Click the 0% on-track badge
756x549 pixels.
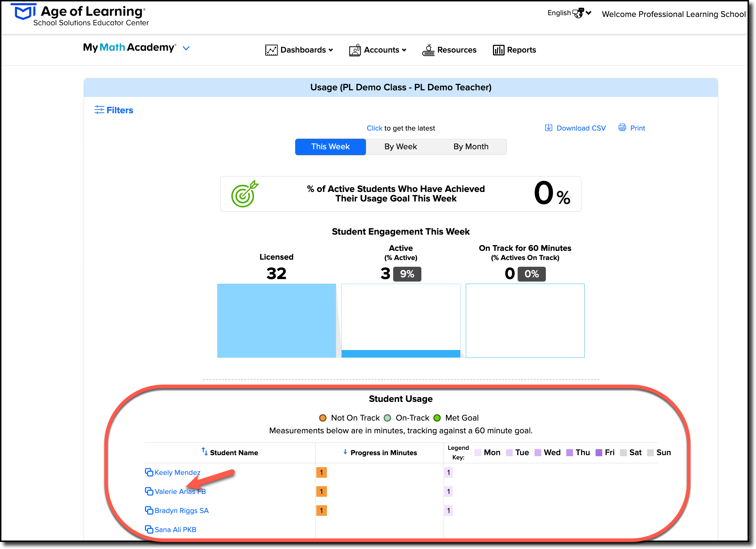click(x=532, y=274)
